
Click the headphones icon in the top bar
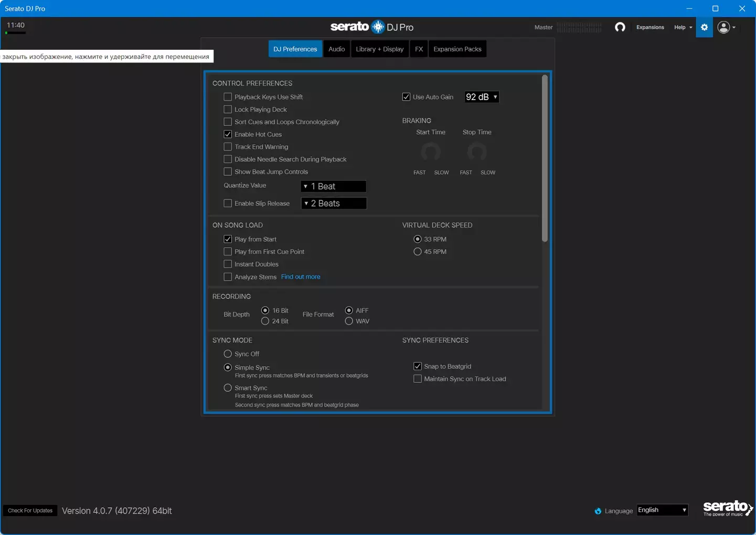click(x=620, y=27)
